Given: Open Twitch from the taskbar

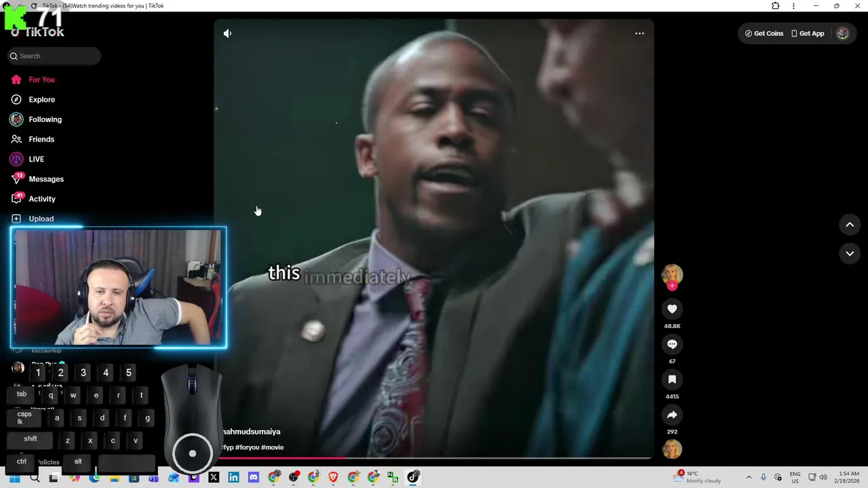Looking at the screenshot, I should click(194, 478).
